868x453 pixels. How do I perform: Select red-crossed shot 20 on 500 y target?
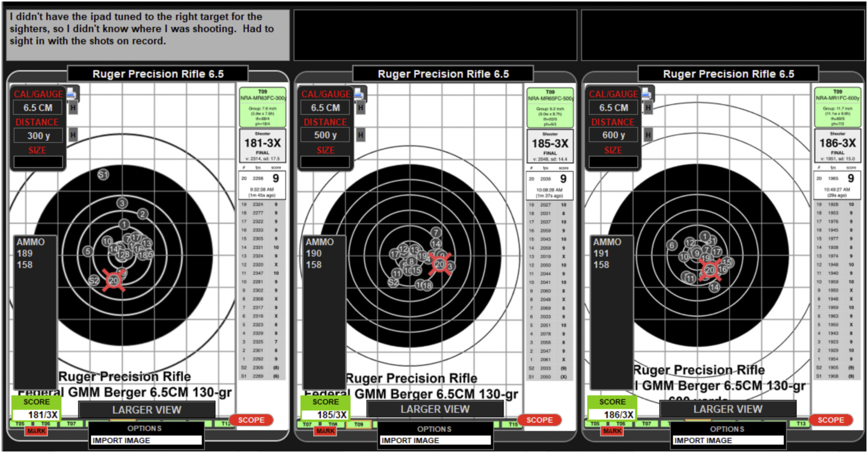[440, 265]
